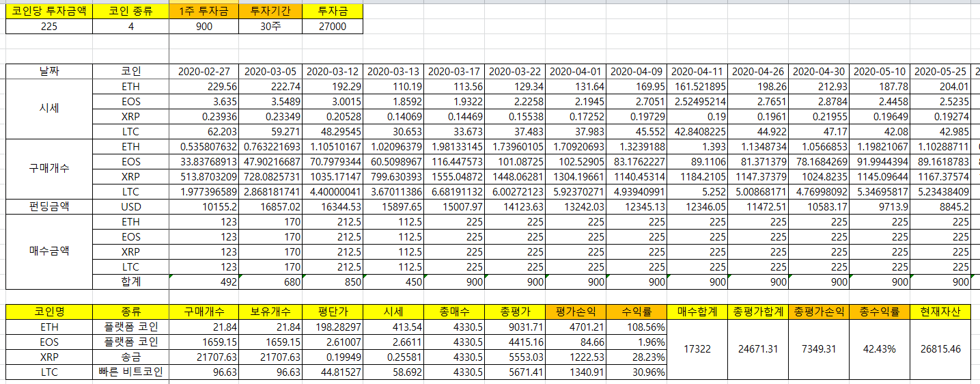The image size is (980, 384).
Task: Select the 2020-04-26 date header
Action: point(758,71)
